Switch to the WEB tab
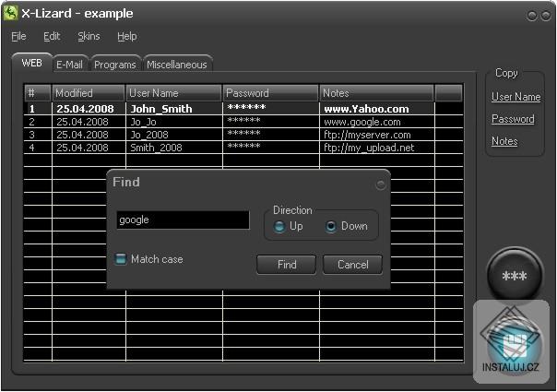 pos(32,63)
